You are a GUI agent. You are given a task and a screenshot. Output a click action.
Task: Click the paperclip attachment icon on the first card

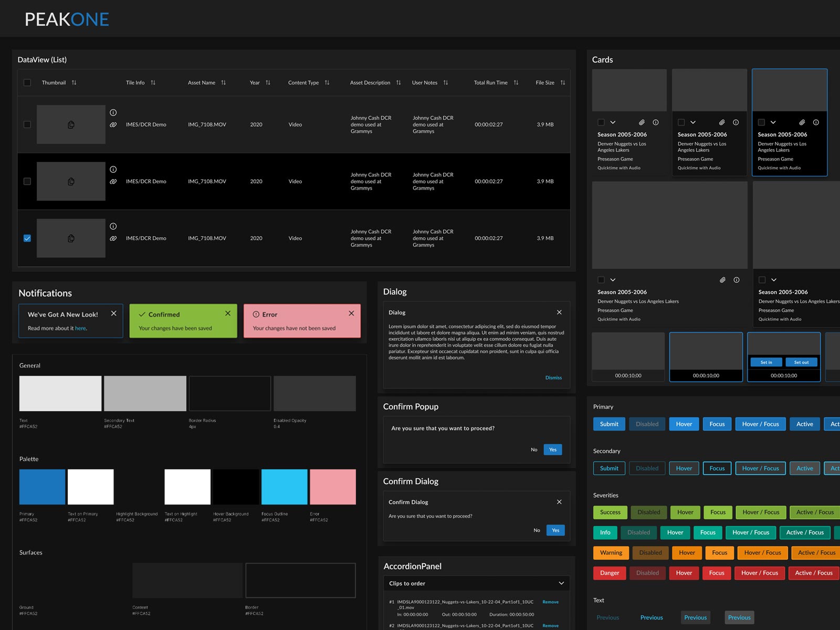642,122
